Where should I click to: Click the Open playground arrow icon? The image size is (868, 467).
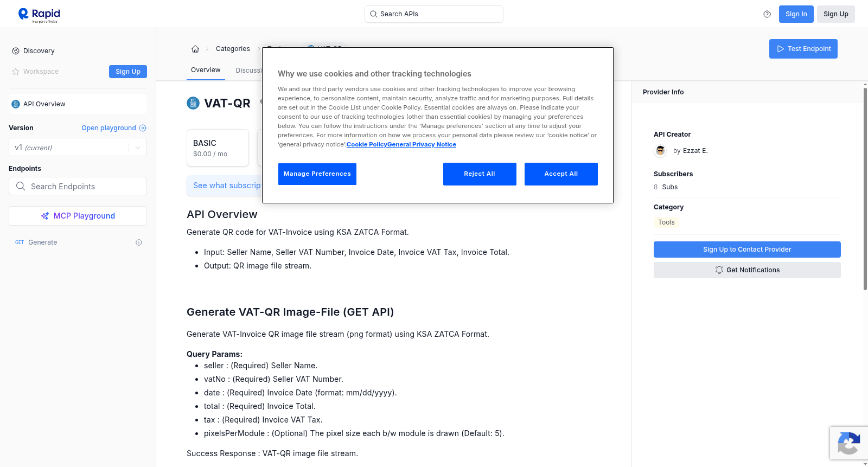coord(143,128)
